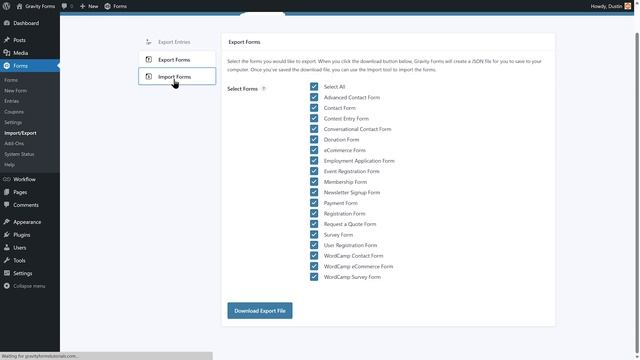
Task: Uncheck Event Registration Form checkbox
Action: pos(314,171)
